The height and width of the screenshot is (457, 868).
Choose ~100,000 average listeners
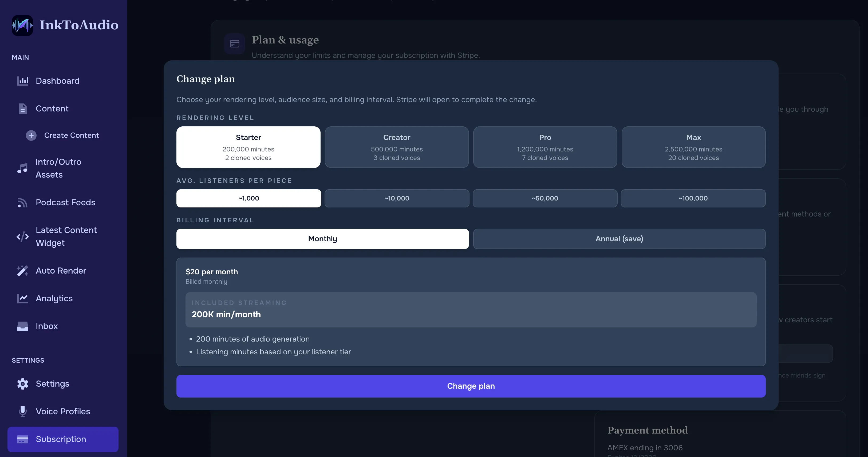click(x=693, y=198)
